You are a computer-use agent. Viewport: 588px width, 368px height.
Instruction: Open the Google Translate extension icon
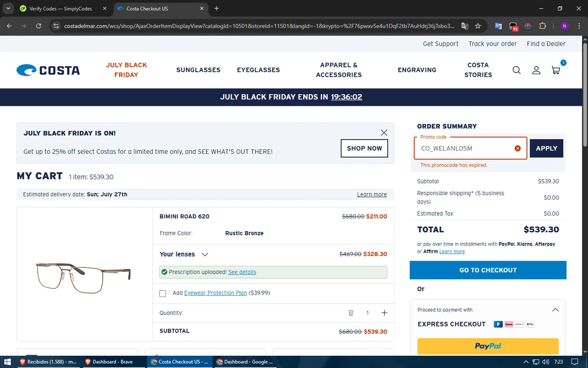click(498, 26)
